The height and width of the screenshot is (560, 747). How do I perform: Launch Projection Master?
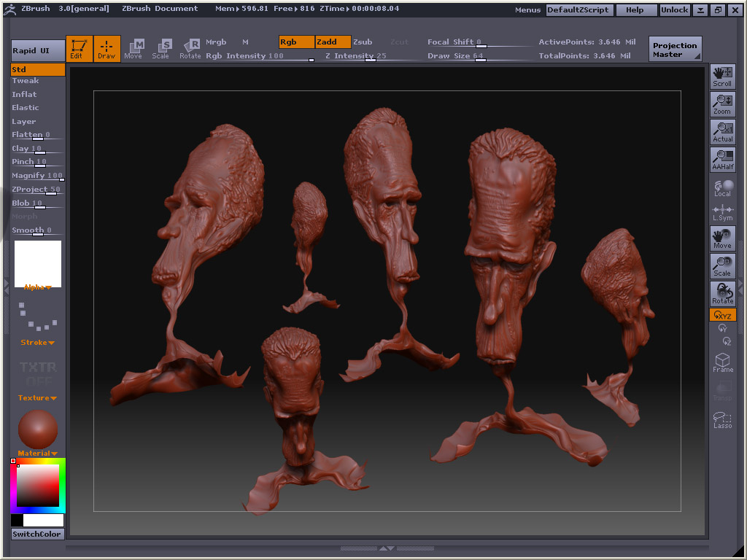pos(674,48)
